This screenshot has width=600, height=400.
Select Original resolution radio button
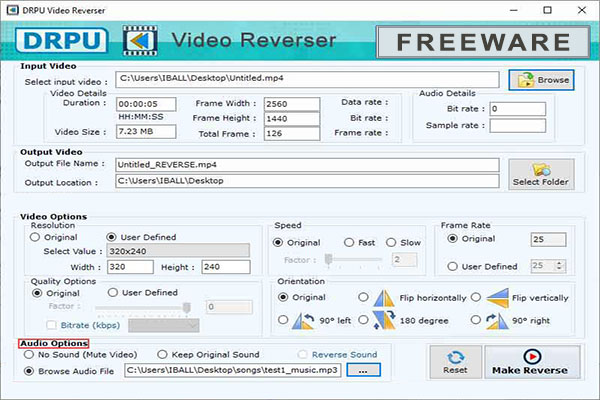(34, 237)
